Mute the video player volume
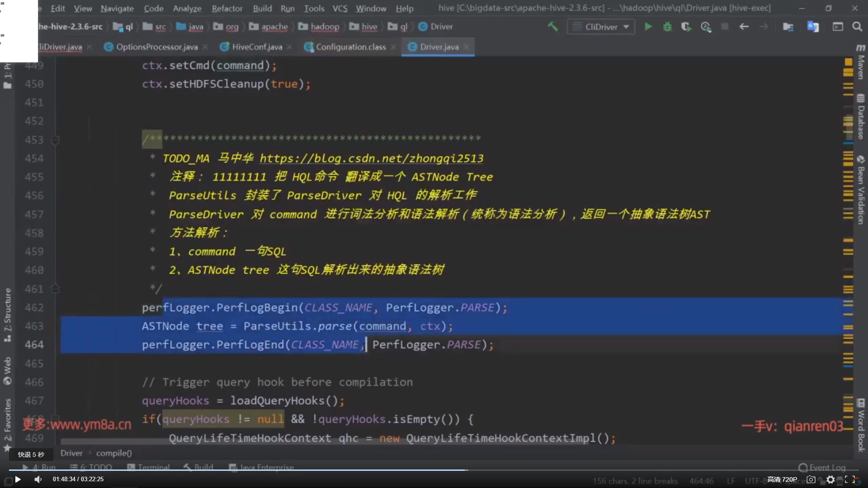This screenshot has width=868, height=488. click(38, 479)
